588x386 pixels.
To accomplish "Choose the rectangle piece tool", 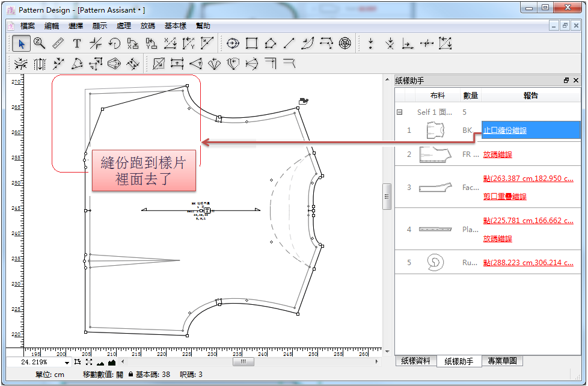I will pyautogui.click(x=252, y=43).
